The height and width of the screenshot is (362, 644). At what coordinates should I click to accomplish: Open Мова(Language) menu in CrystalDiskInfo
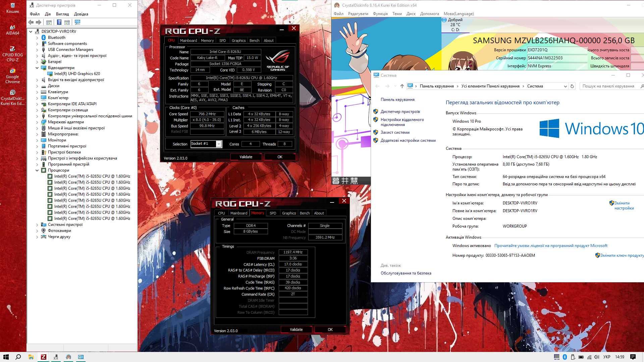[459, 14]
